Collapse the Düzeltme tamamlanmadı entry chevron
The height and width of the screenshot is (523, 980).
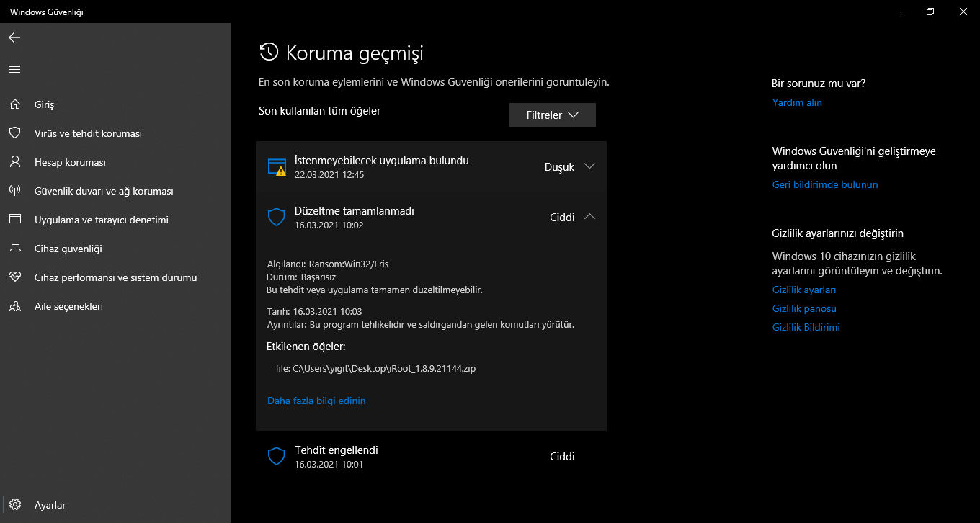tap(589, 217)
